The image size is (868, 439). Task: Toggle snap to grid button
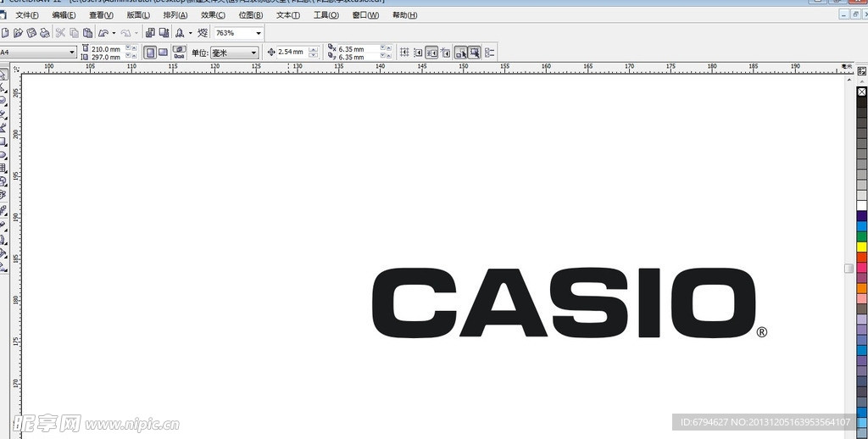(404, 53)
